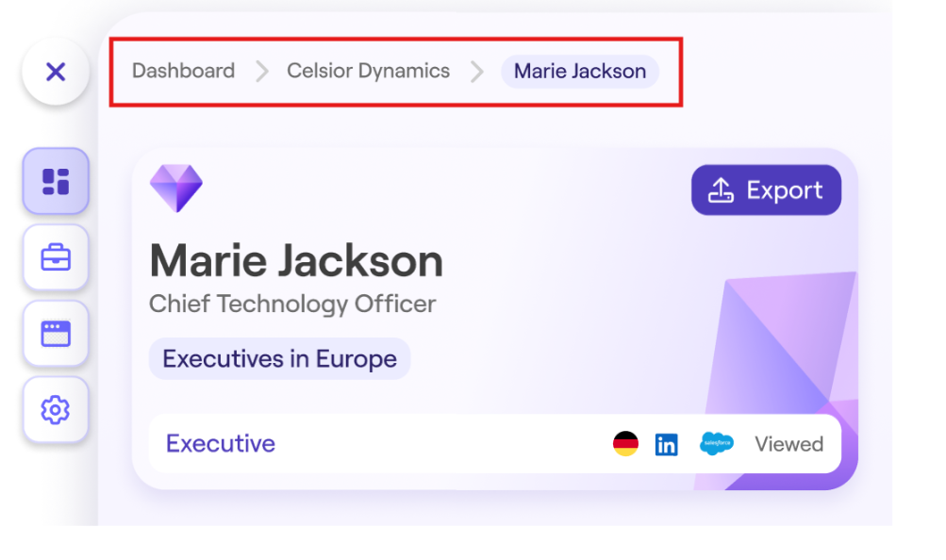The width and height of the screenshot is (946, 560).
Task: Open the Salesforce cloud icon
Action: click(717, 444)
